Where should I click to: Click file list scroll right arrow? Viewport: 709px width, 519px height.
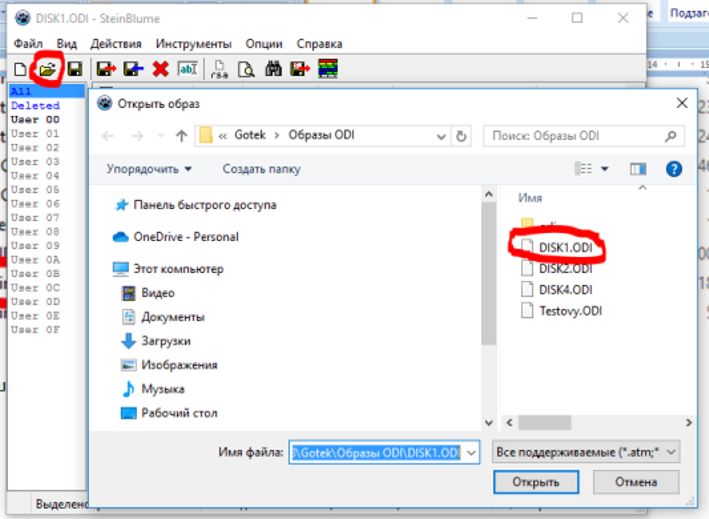click(x=689, y=423)
